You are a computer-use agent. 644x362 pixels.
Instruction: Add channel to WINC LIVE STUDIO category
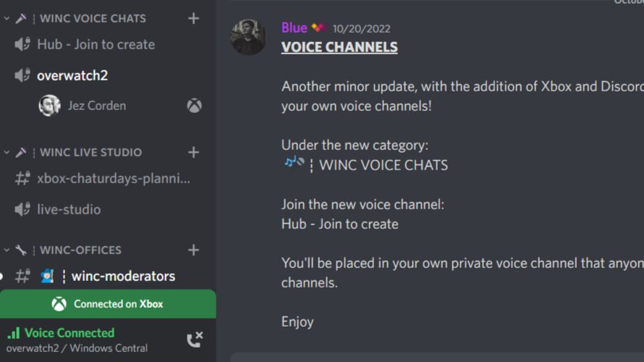coord(193,152)
